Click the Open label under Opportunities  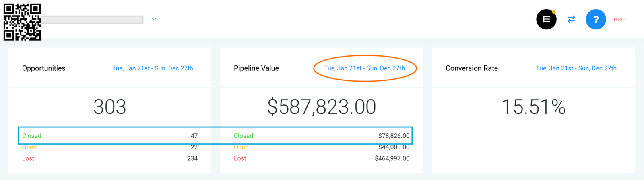(29, 147)
